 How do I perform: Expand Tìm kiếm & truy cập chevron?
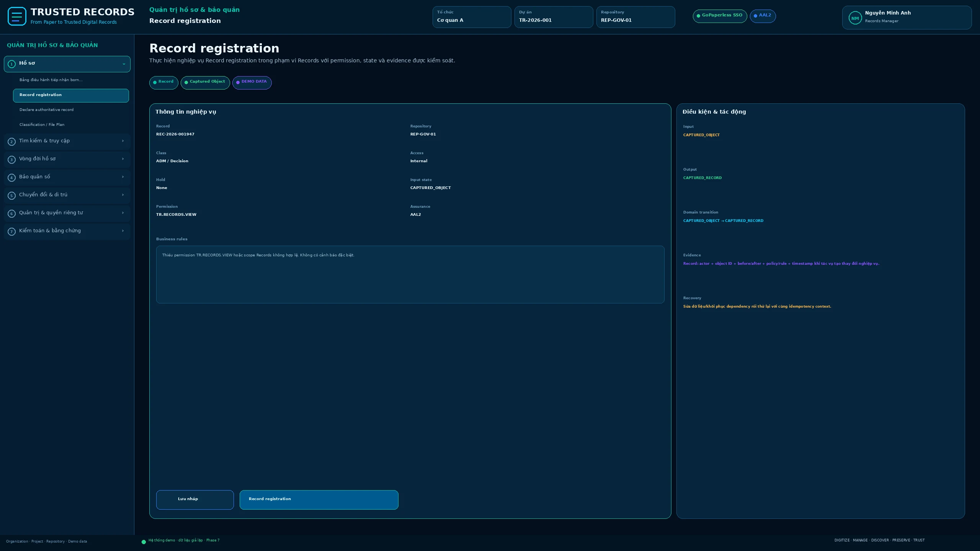pos(122,141)
